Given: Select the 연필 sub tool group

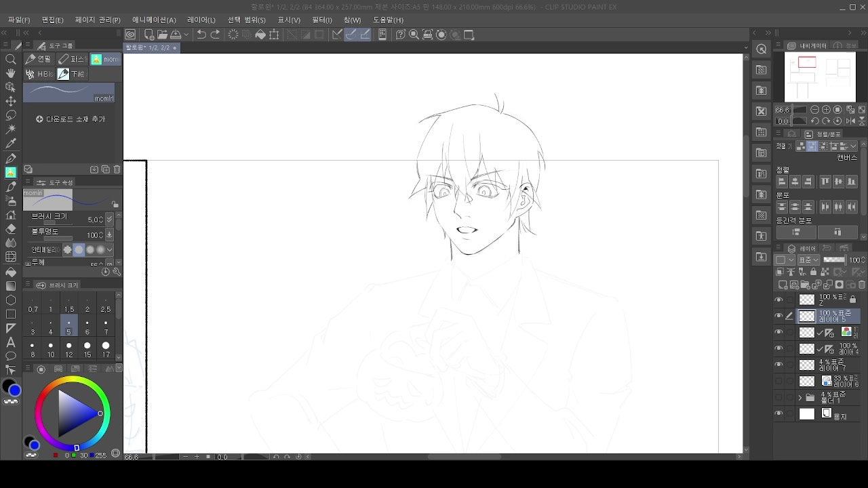Looking at the screenshot, I should [x=39, y=60].
